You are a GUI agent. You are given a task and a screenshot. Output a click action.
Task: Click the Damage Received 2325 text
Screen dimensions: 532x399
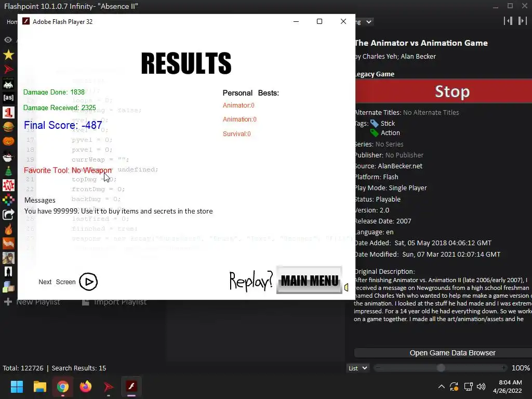pos(60,108)
